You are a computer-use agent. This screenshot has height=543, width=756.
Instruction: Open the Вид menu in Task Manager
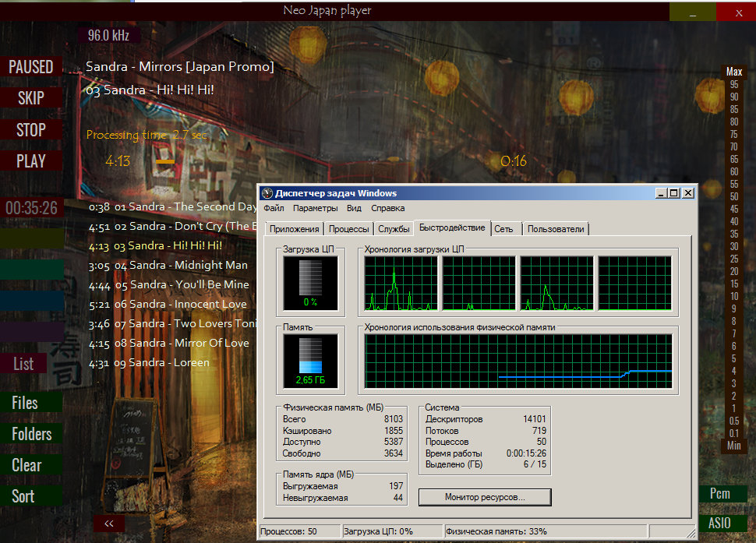point(354,208)
